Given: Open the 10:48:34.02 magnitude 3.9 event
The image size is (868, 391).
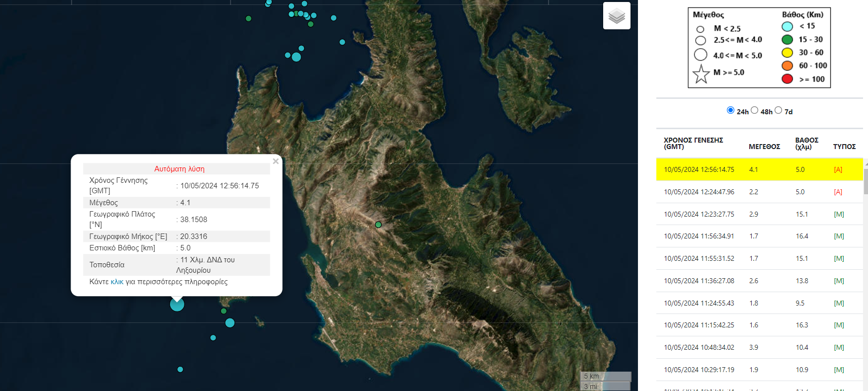Looking at the screenshot, I should coord(699,347).
